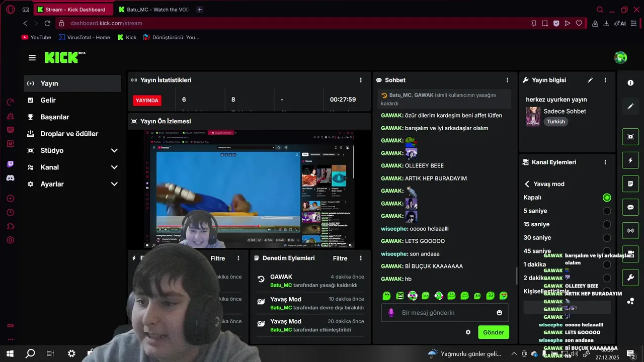Toggle stream preview panel in right rail
Viewport: 644px width, 362px height.
[630, 137]
